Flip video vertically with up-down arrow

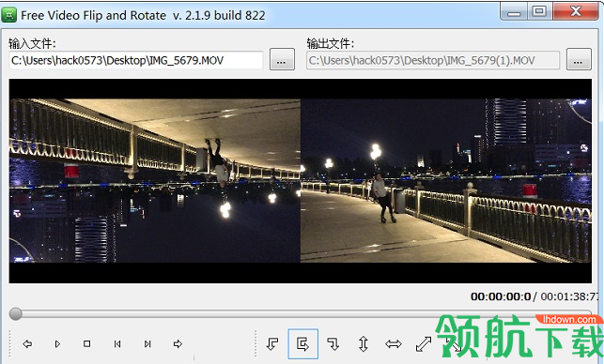pos(364,343)
